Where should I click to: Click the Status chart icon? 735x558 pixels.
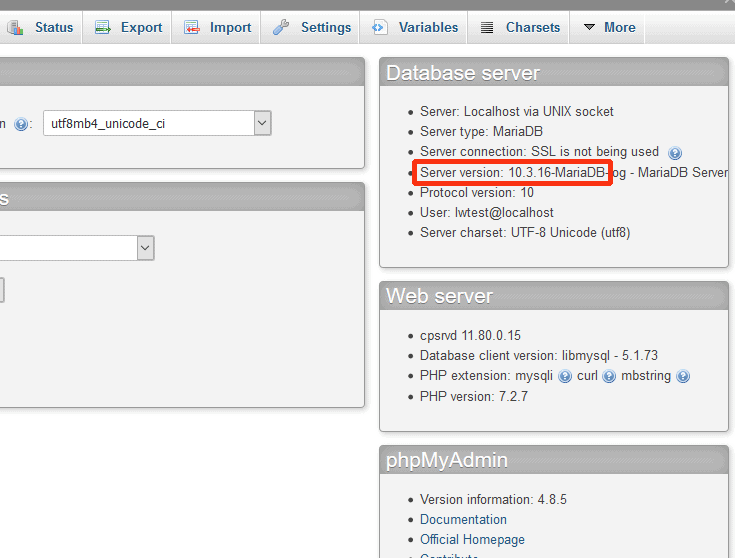click(x=15, y=28)
